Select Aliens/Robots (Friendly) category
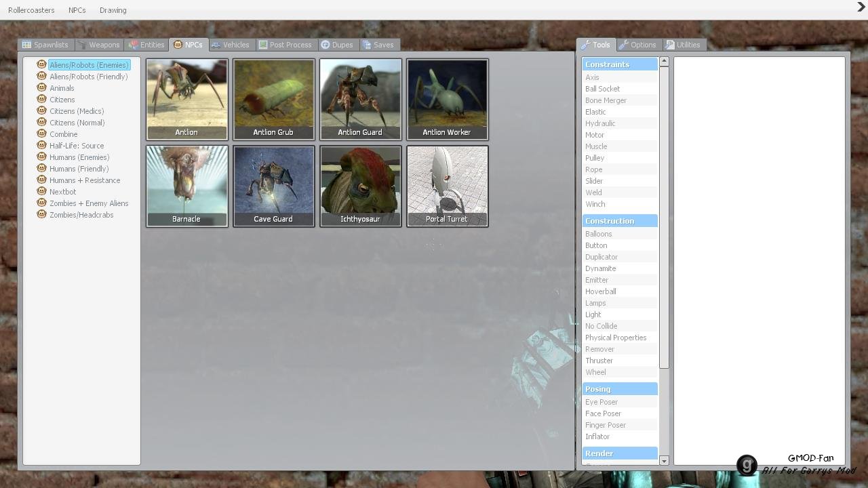This screenshot has height=488, width=868. [88, 77]
